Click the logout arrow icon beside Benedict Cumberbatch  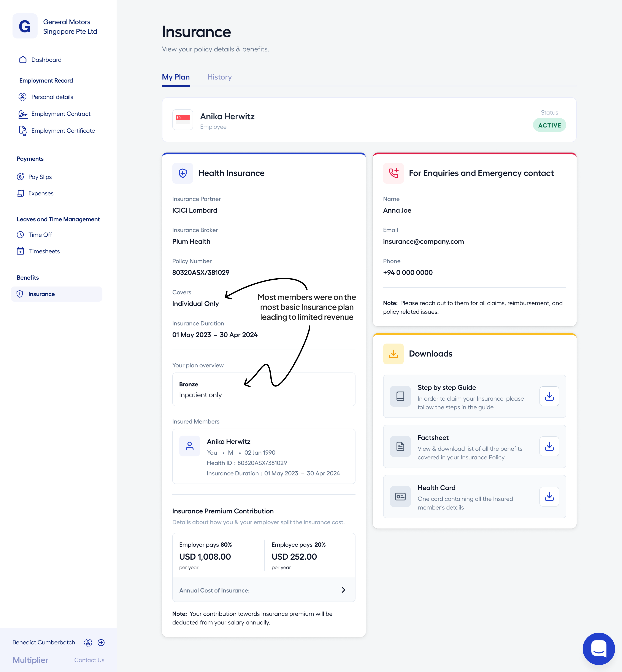[101, 642]
